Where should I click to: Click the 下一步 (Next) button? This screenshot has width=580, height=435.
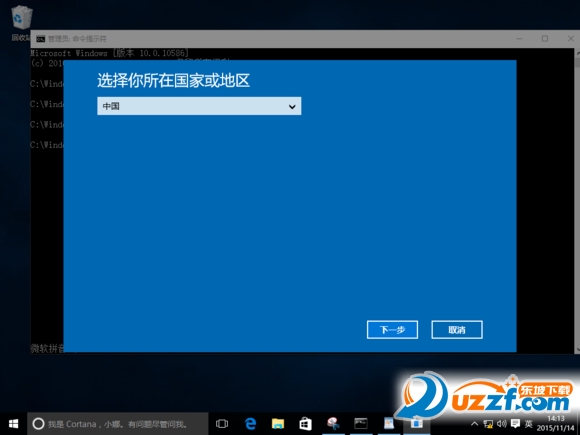pyautogui.click(x=392, y=330)
